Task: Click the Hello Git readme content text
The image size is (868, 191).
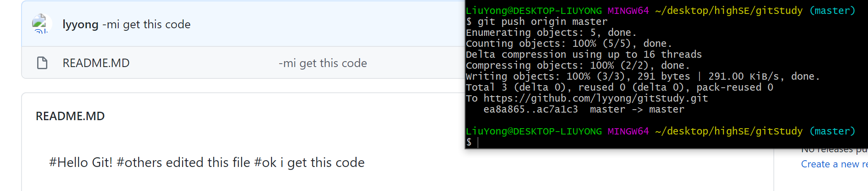Action: (x=207, y=162)
